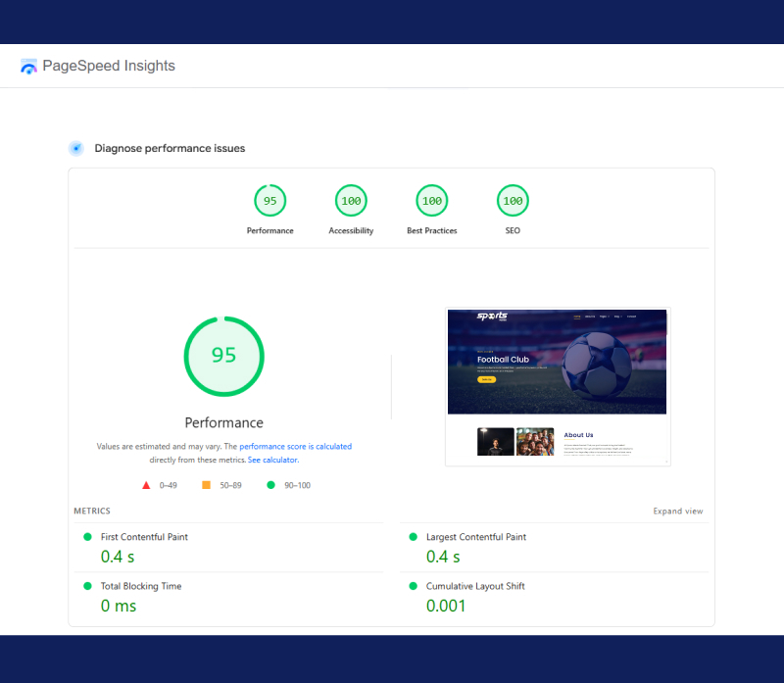784x683 pixels.
Task: Open the 'See calculator' link
Action: tap(272, 460)
